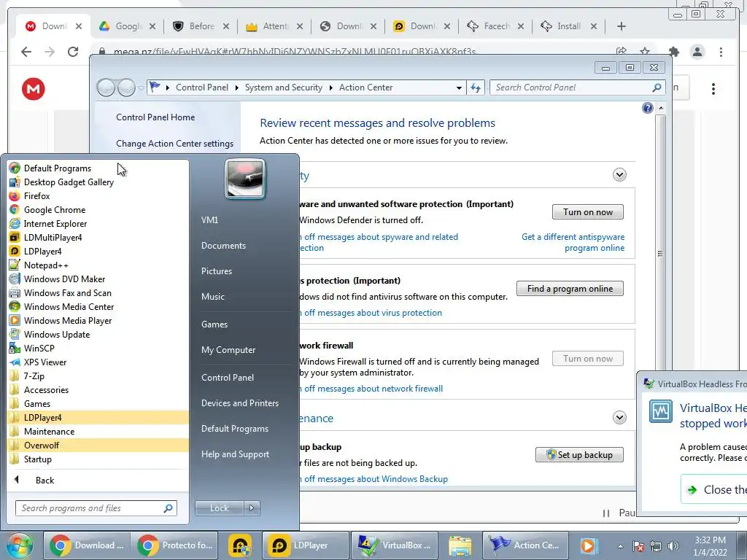Open the address bar history dropdown arrow
The width and height of the screenshot is (747, 560).
459,88
